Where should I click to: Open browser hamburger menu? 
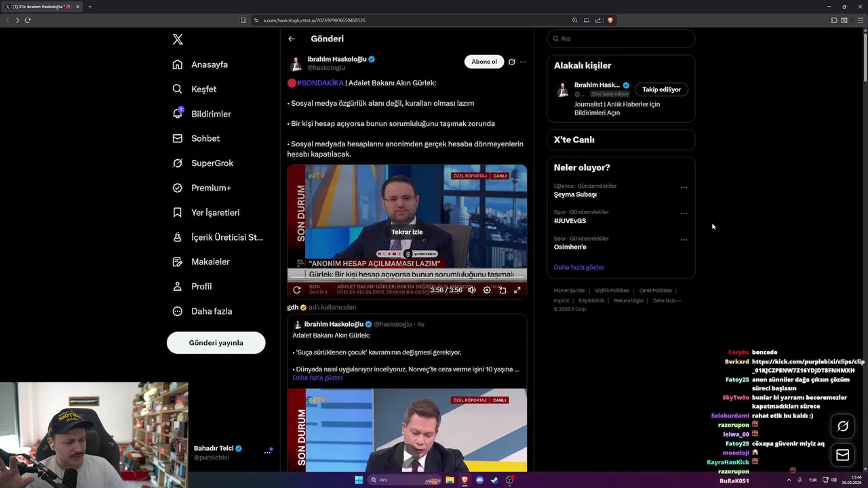pos(861,20)
